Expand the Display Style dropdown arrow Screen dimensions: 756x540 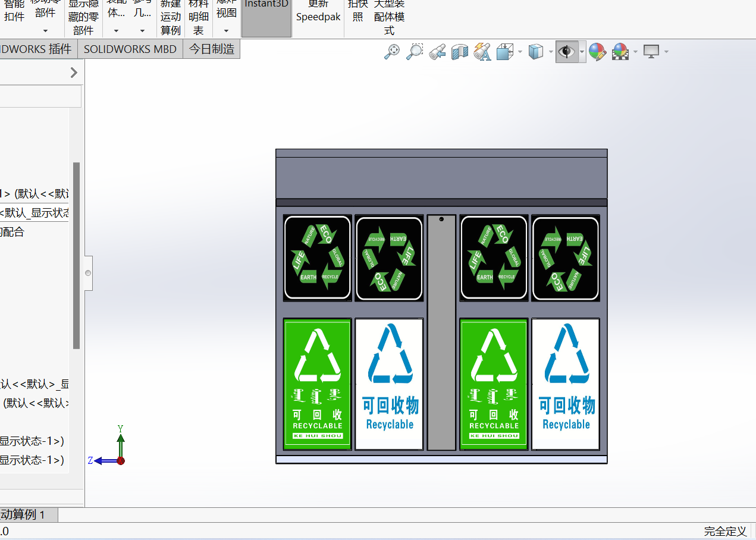pyautogui.click(x=551, y=52)
